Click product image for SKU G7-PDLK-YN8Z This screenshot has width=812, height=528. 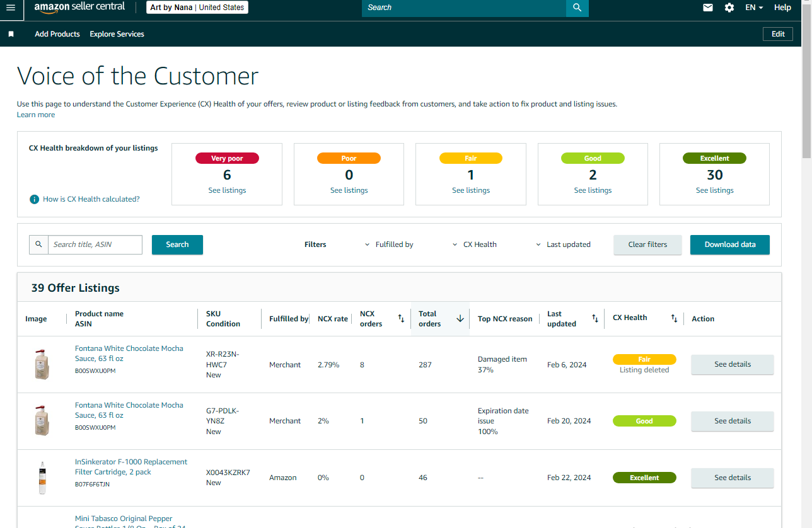pos(42,421)
